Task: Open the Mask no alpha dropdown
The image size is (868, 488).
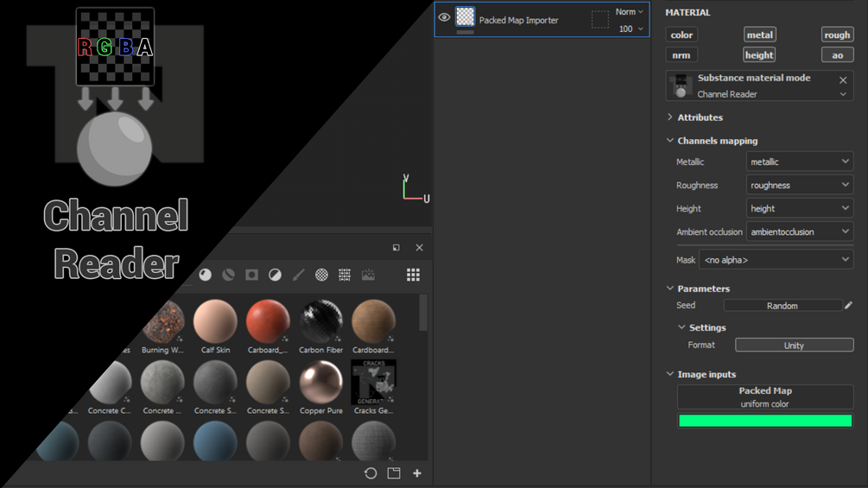Action: pos(776,259)
